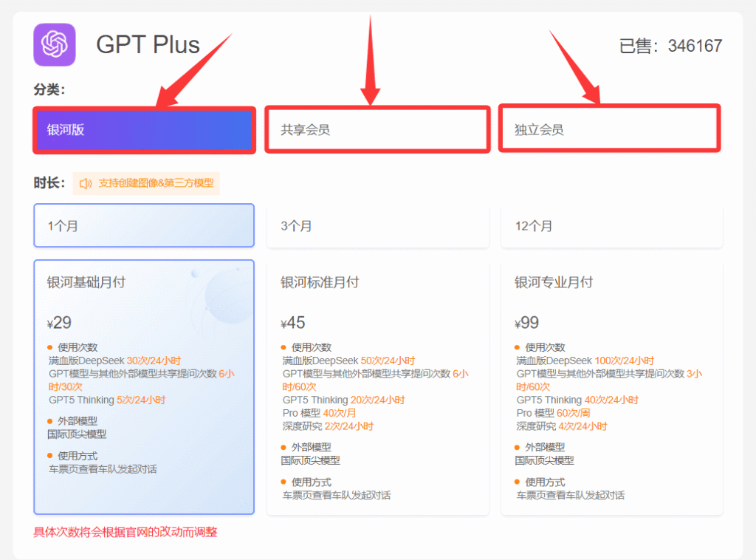Click the 已售 sold count text

point(670,46)
